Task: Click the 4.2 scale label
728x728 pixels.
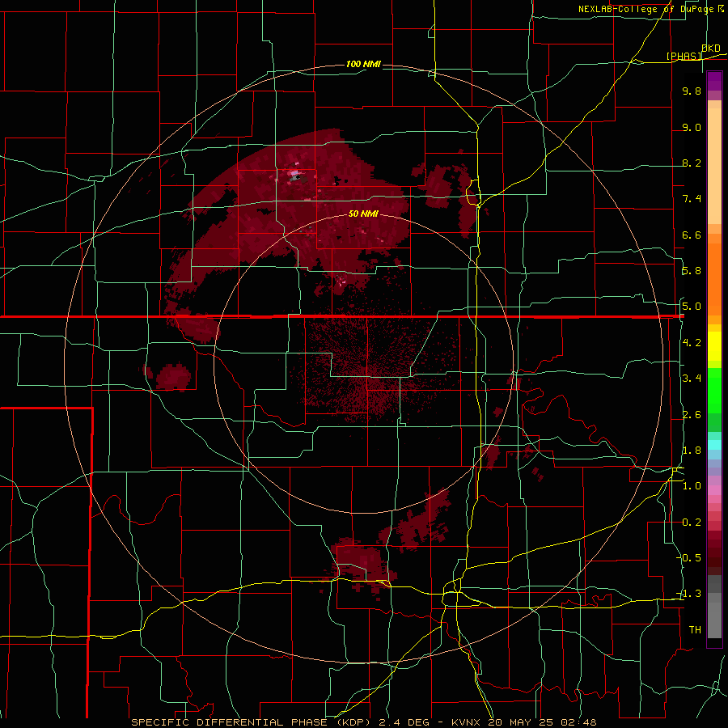Action: (692, 343)
